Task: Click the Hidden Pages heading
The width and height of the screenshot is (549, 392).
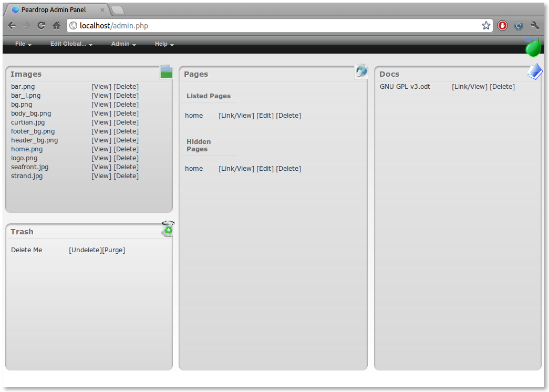Action: 199,146
